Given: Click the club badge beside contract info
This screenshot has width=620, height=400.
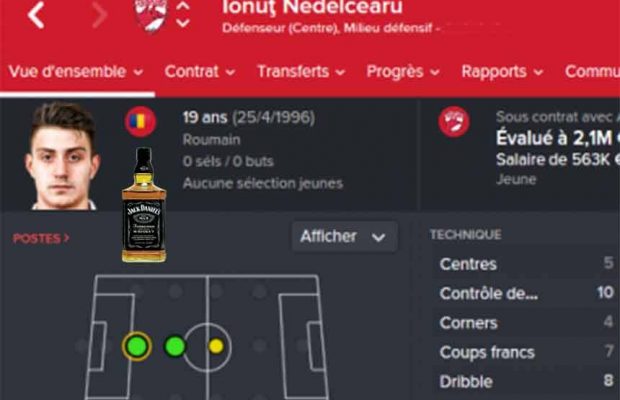Looking at the screenshot, I should (x=454, y=121).
